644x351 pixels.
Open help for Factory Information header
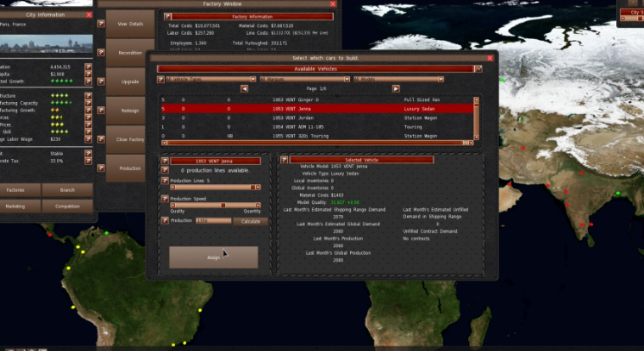pos(167,16)
